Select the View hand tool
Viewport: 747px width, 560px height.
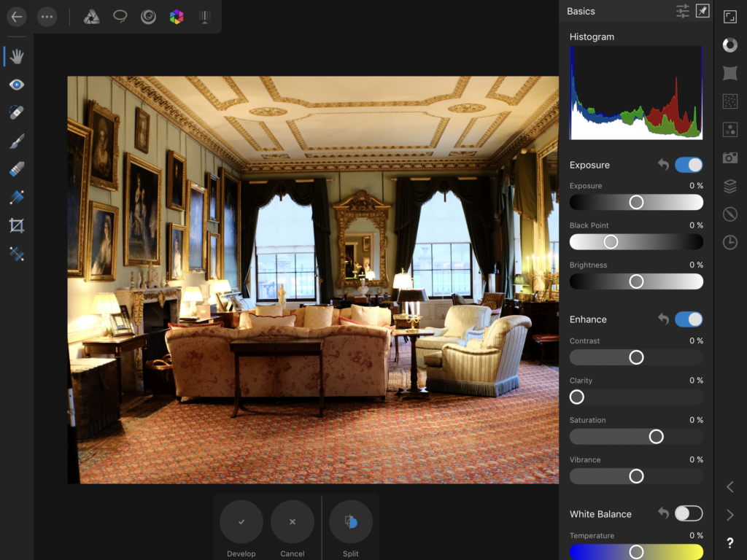click(x=17, y=57)
